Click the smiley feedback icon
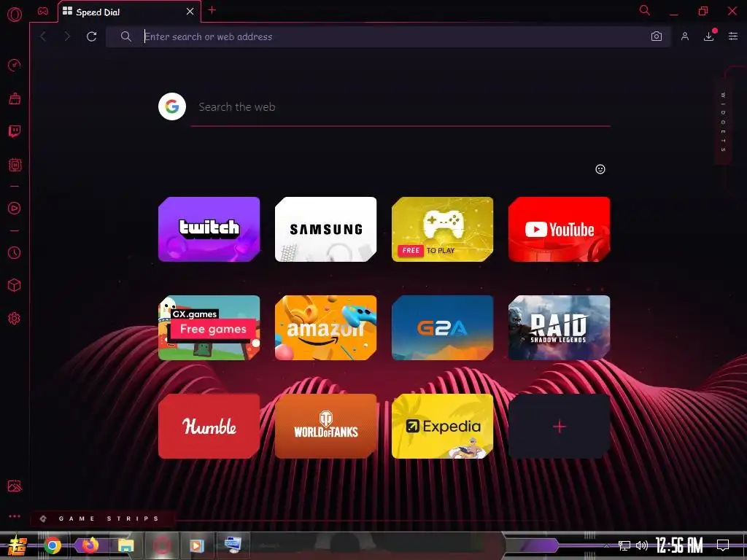The height and width of the screenshot is (560, 747). pos(600,169)
